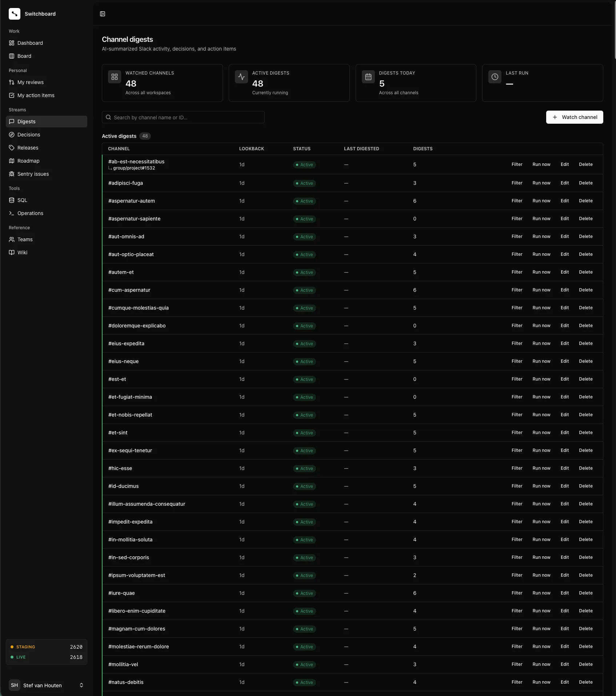Click Active status badge for #et-sint
This screenshot has width=616, height=696.
pos(304,433)
